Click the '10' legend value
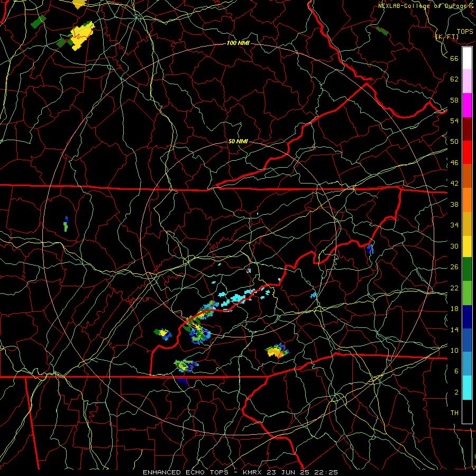The image size is (476, 476). coord(454,351)
